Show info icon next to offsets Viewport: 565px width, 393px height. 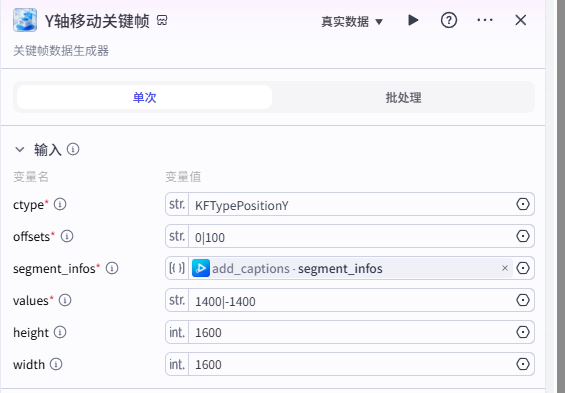(67, 236)
